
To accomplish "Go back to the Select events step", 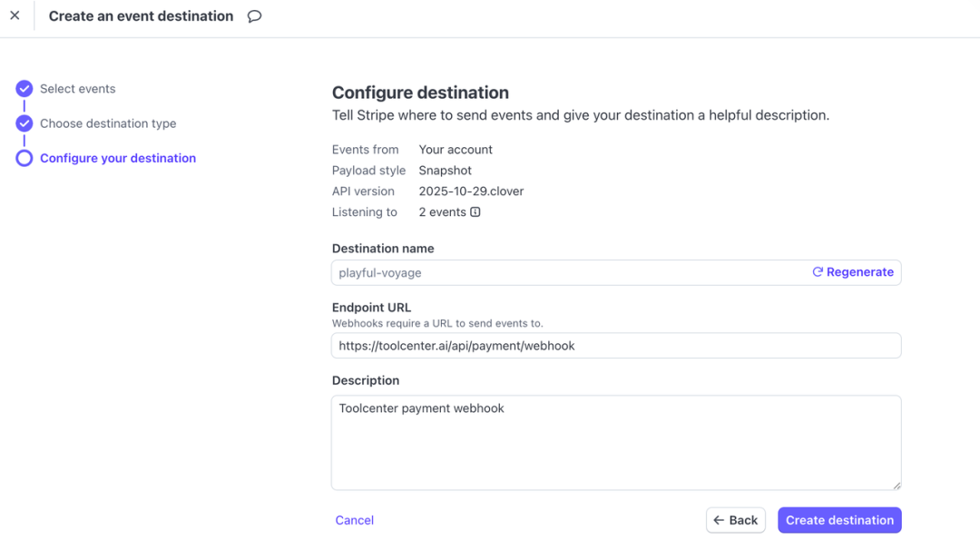I will (x=77, y=89).
